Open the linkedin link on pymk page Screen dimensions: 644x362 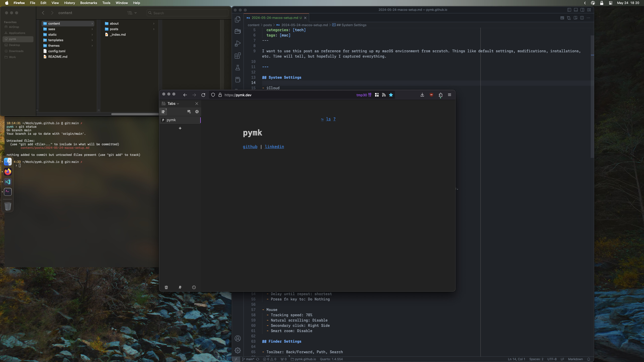pos(274,147)
